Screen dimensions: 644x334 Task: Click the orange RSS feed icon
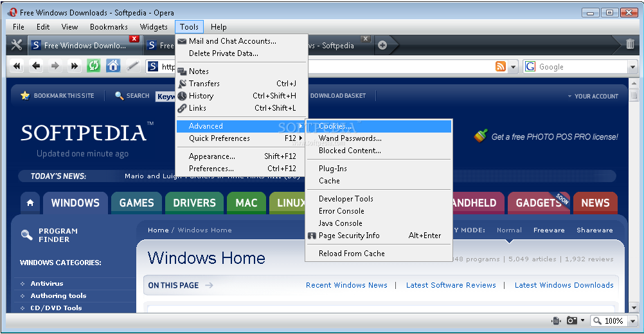(501, 67)
